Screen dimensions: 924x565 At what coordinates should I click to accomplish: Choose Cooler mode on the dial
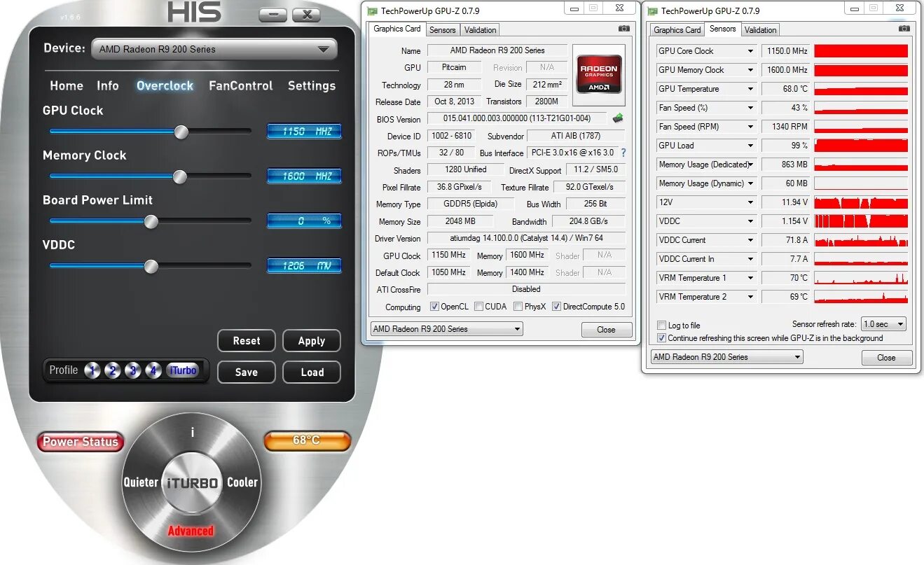click(242, 482)
